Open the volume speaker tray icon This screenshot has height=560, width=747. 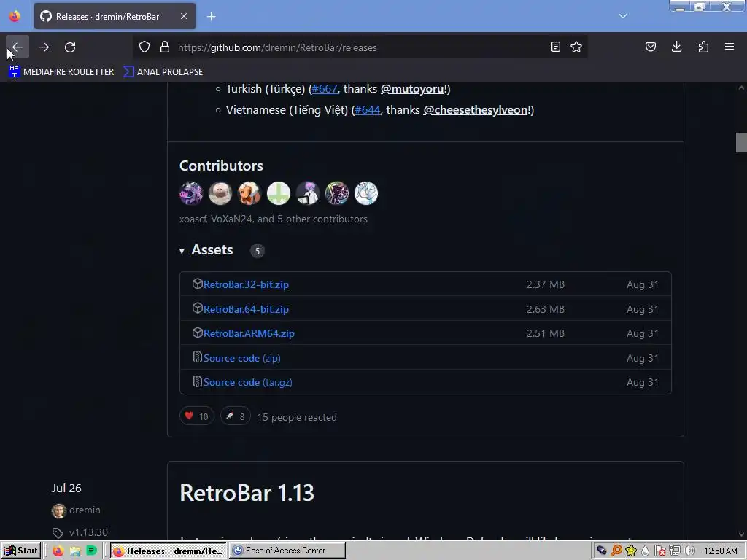[x=689, y=551]
